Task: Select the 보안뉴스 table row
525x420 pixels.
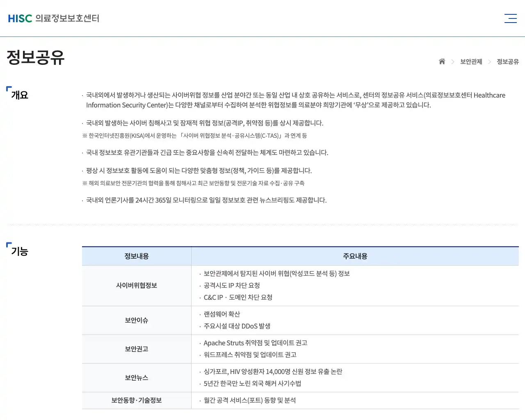Action: [x=137, y=378]
